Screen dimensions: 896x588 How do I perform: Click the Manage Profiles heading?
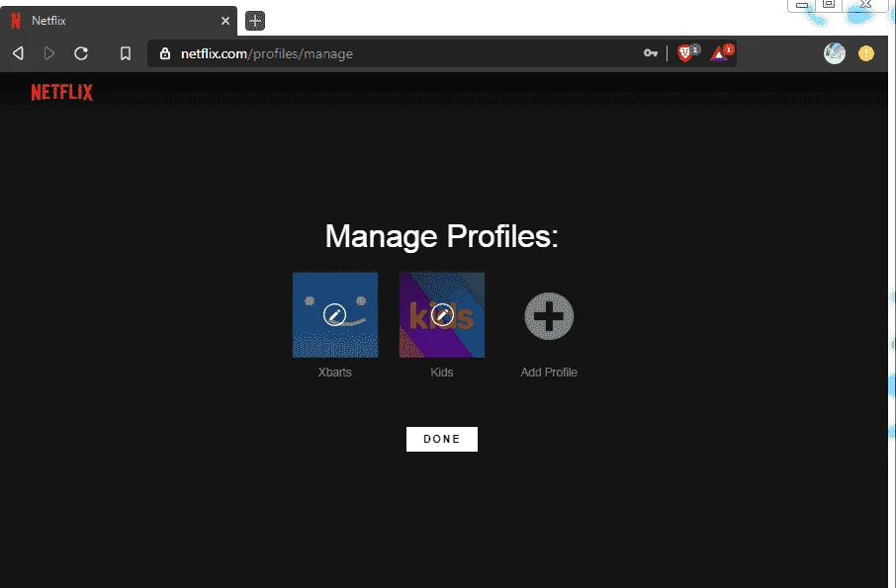[442, 236]
